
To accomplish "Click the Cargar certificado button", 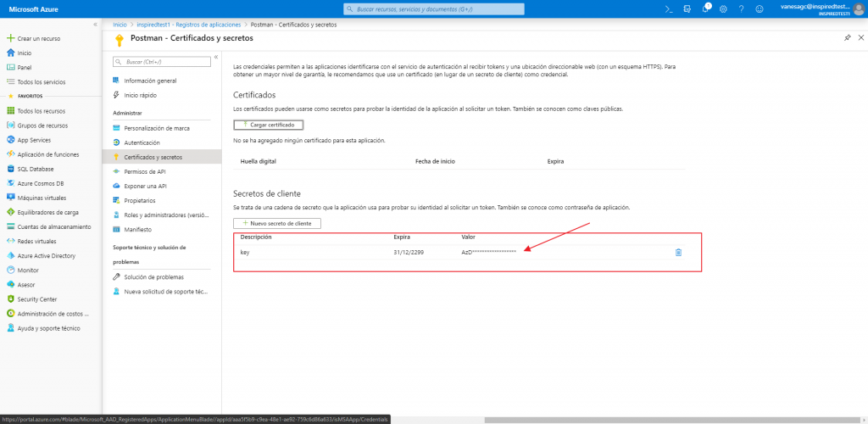I will click(268, 125).
